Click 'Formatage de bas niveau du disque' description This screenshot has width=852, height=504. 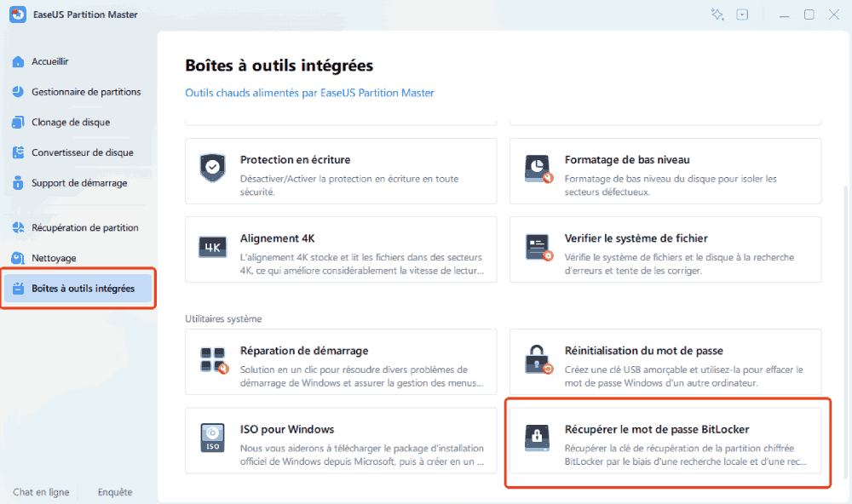pyautogui.click(x=671, y=186)
